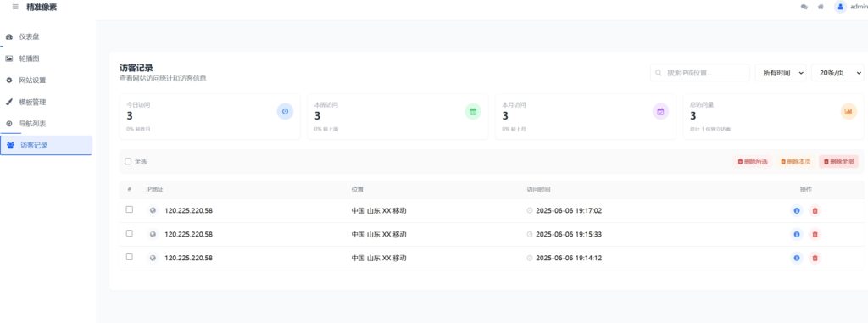Delete the 19:17:02 visit record
This screenshot has height=323, width=868.
[815, 210]
